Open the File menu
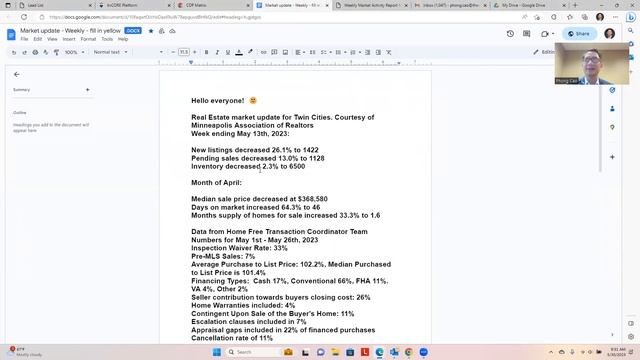The height and width of the screenshot is (360, 640). pos(24,39)
